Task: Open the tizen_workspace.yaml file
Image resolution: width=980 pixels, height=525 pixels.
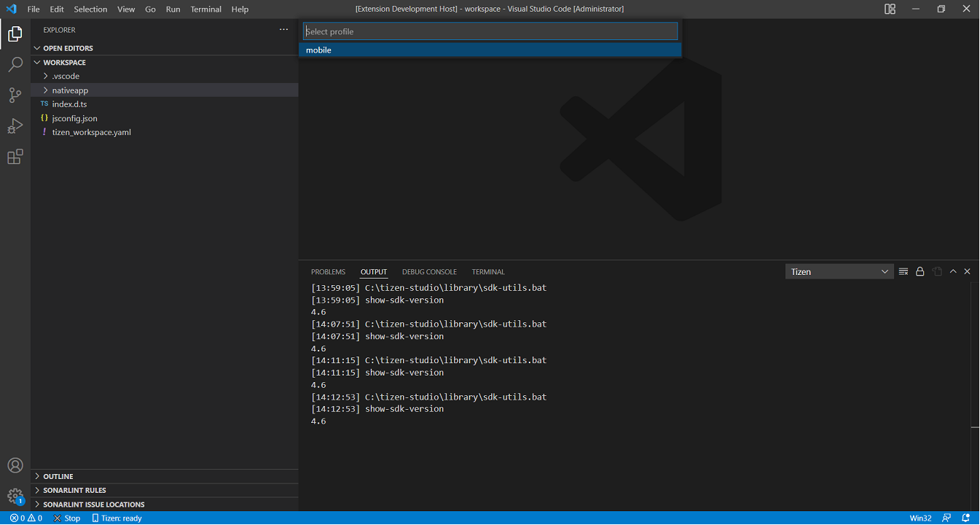Action: (91, 132)
